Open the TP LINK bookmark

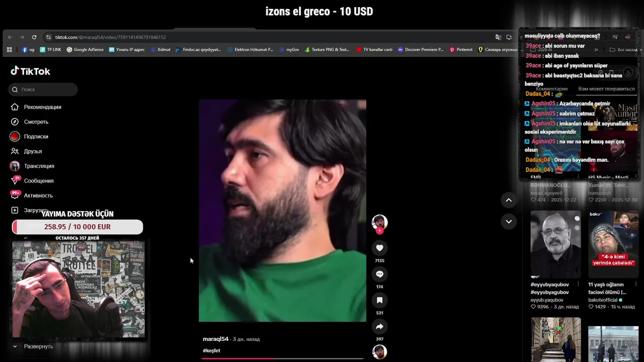point(50,50)
